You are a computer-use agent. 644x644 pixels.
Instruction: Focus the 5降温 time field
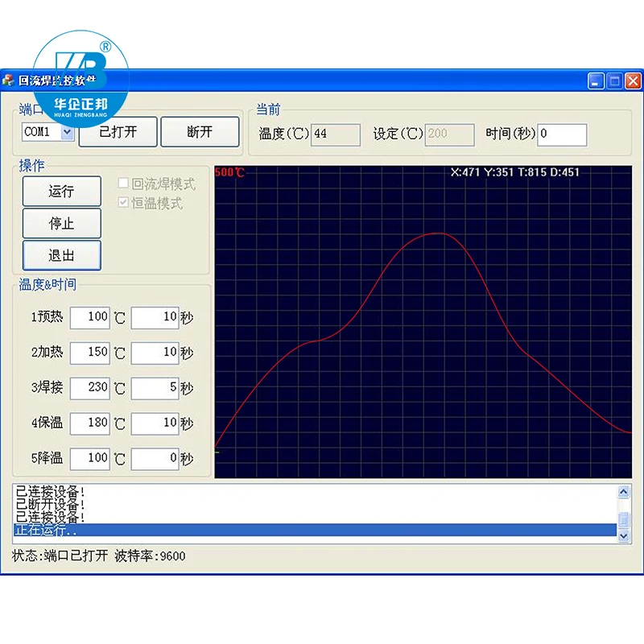(155, 458)
